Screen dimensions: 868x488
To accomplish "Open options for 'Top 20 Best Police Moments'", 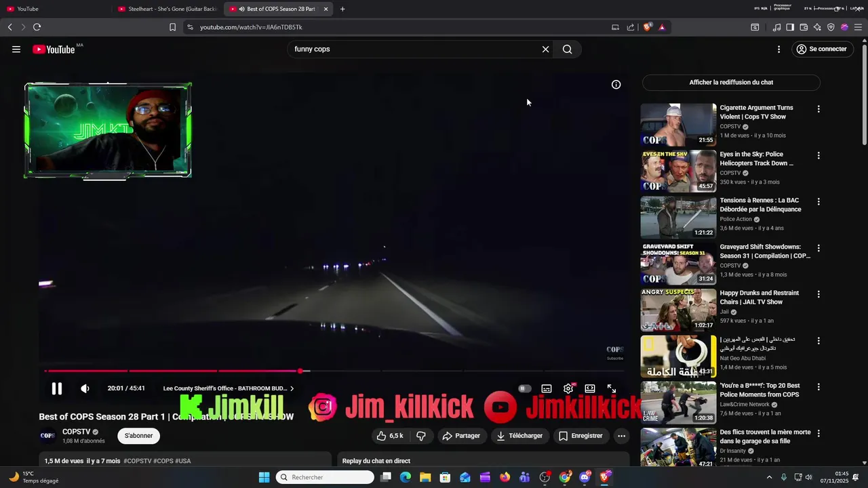I will click(x=818, y=387).
